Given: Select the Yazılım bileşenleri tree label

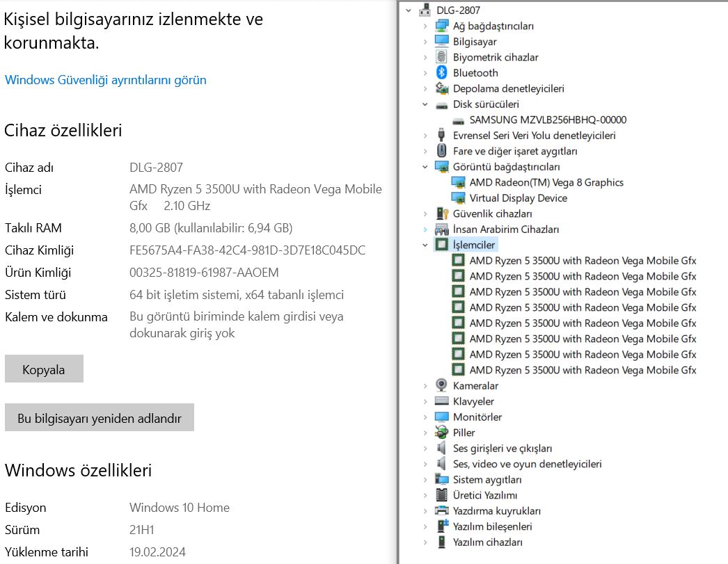Looking at the screenshot, I should tap(492, 526).
